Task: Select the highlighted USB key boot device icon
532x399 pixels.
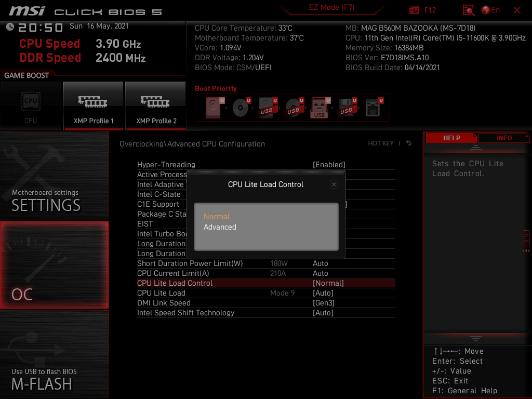Action: (320, 108)
